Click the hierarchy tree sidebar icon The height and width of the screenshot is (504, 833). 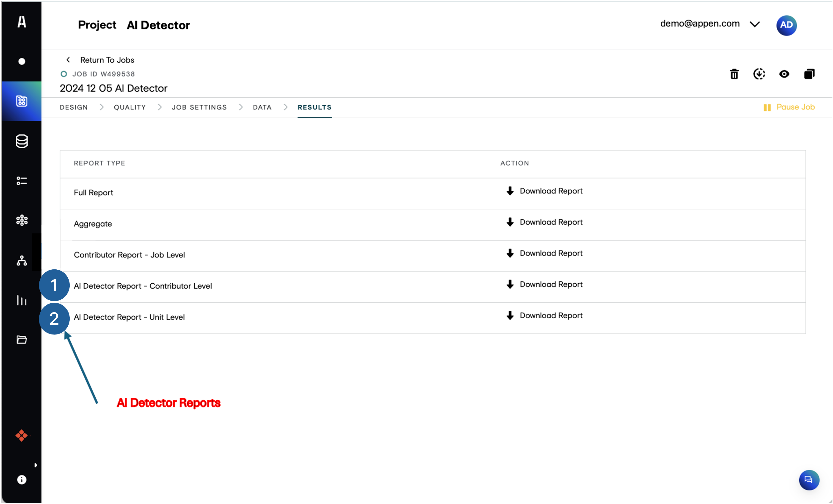[22, 260]
